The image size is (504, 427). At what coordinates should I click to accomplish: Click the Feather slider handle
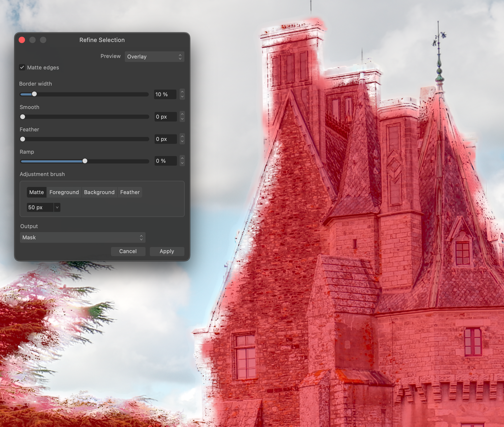[23, 139]
